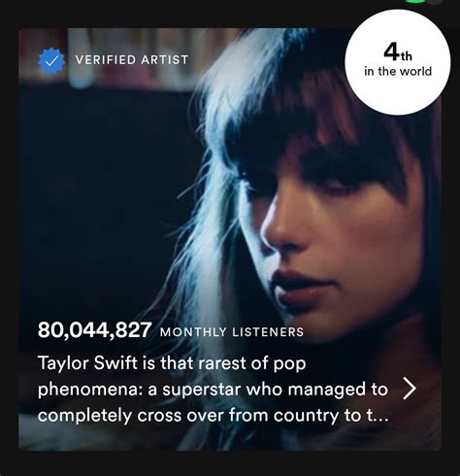This screenshot has height=476, width=460.
Task: Open the bio starting "Taylor Swift is that rarest"
Action: point(213,389)
